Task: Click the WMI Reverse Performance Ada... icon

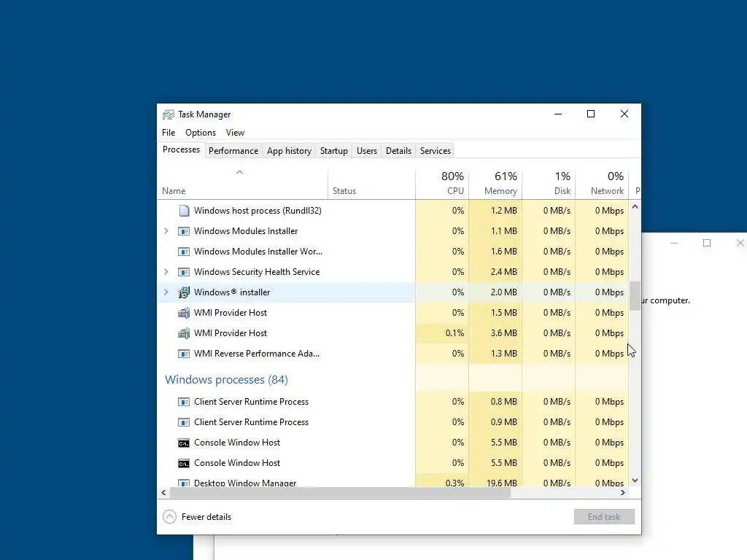Action: 184,354
